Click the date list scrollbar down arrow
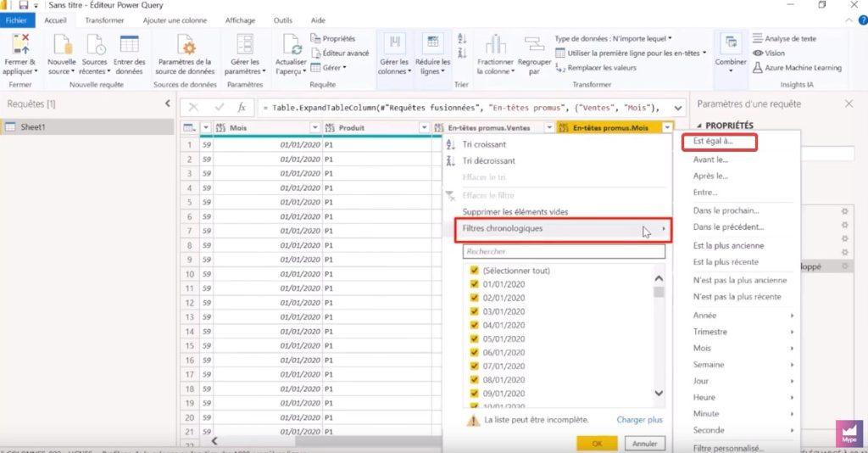868x453 pixels. coord(659,393)
